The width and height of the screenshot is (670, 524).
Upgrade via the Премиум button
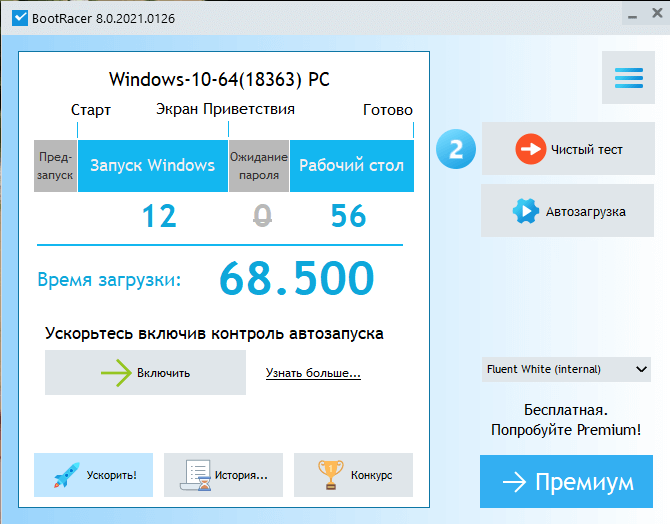566,482
